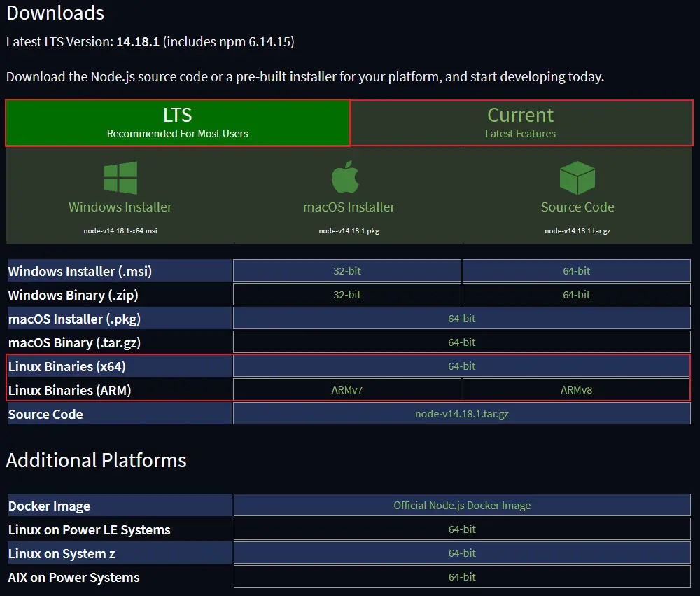Open the Source Code download heading link
700x596 pixels.
(x=577, y=207)
